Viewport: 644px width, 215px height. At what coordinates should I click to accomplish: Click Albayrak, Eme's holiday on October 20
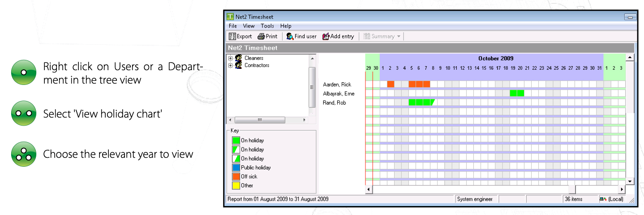point(520,93)
